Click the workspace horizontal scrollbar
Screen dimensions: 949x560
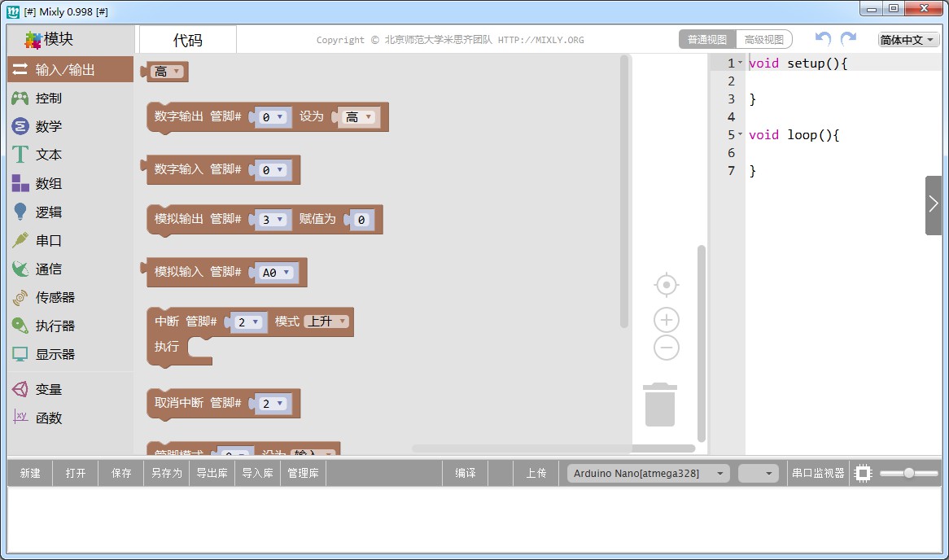tap(553, 448)
